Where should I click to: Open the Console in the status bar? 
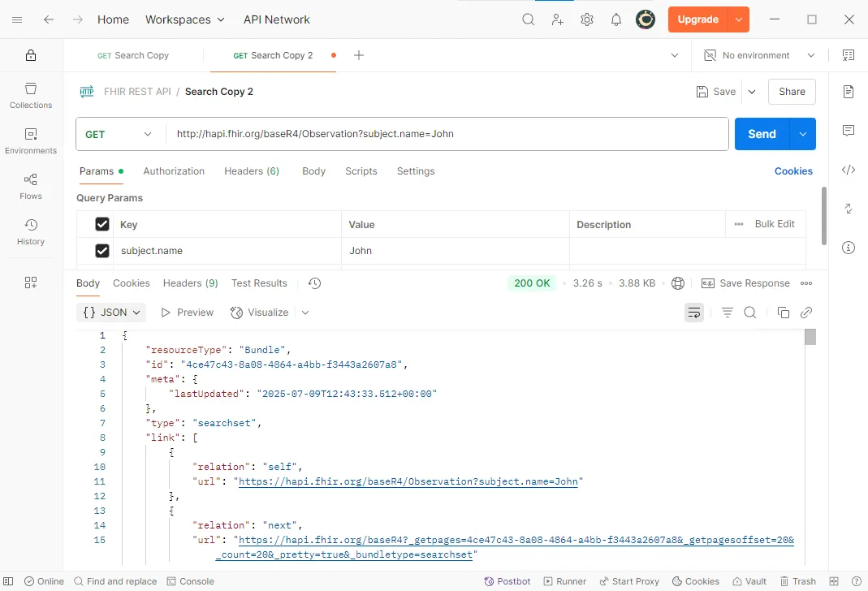coord(191,581)
